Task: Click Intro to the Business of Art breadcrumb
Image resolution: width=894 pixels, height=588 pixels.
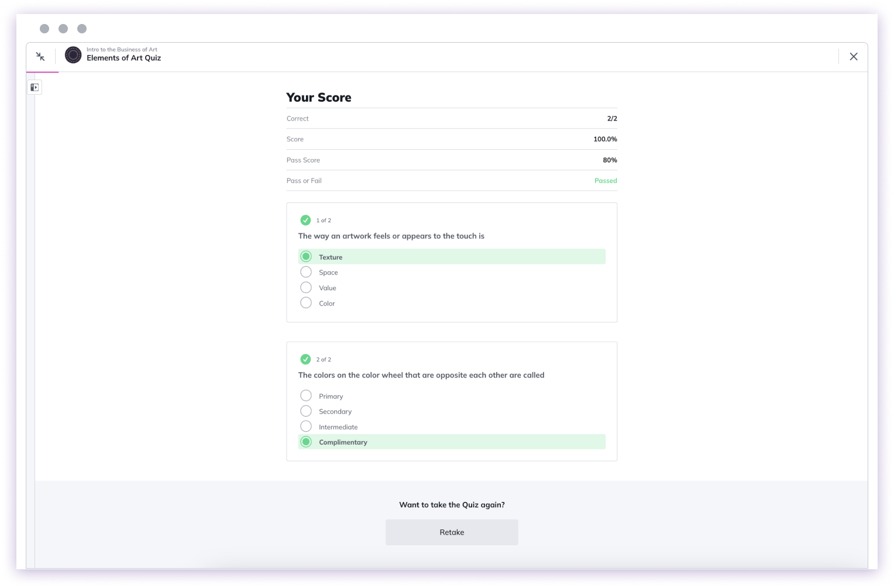Action: [122, 50]
